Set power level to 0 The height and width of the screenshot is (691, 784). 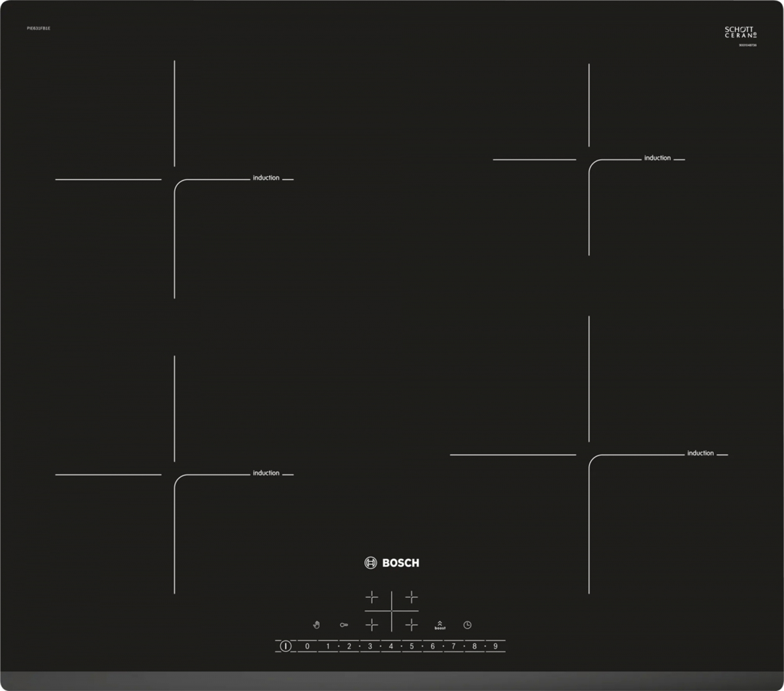[307, 646]
